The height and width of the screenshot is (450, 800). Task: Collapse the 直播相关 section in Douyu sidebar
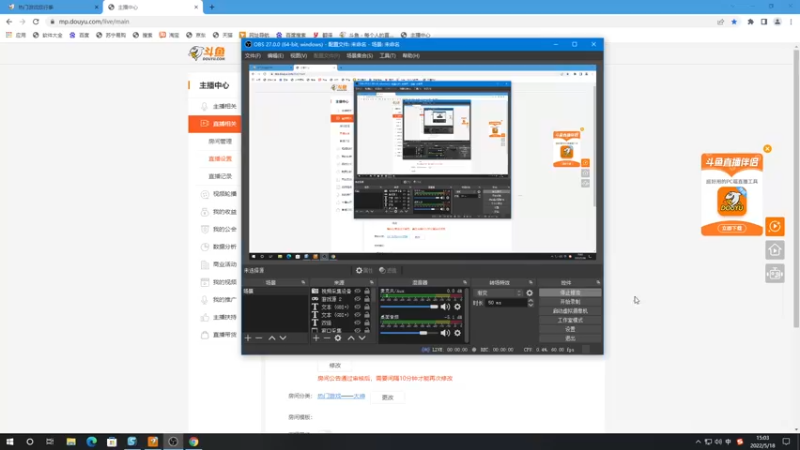coord(215,123)
